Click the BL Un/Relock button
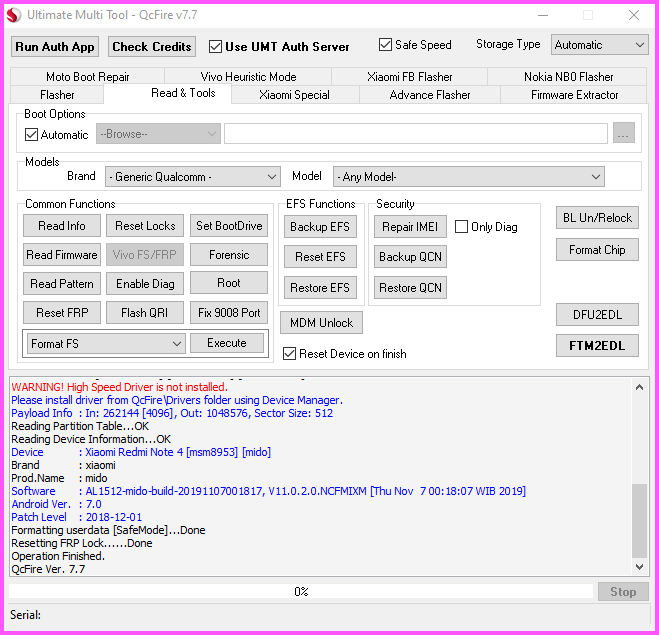Screen dimensions: 659x635 coord(597,218)
